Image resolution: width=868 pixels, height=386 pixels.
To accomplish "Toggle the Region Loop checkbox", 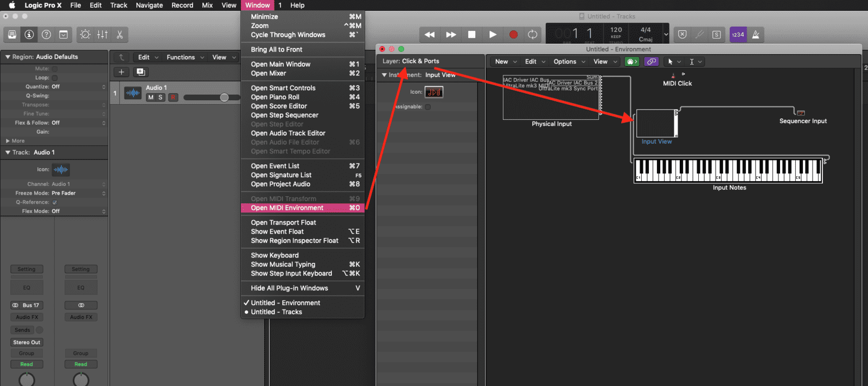I will 55,78.
